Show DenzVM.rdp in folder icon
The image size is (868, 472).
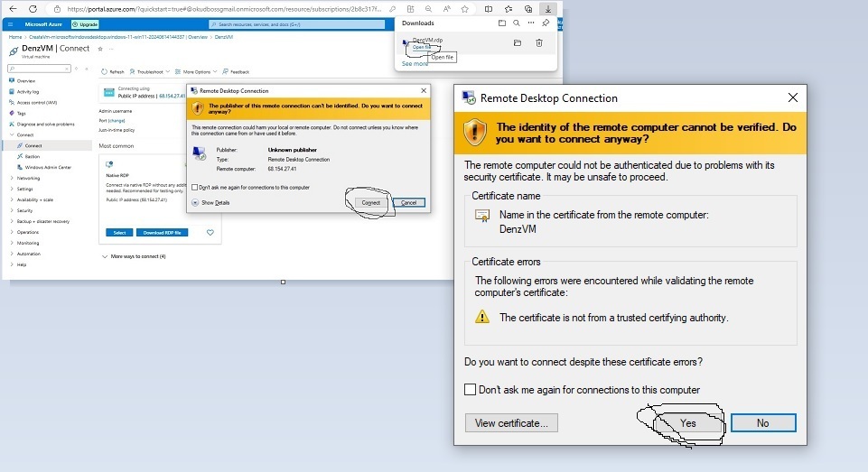tap(517, 42)
